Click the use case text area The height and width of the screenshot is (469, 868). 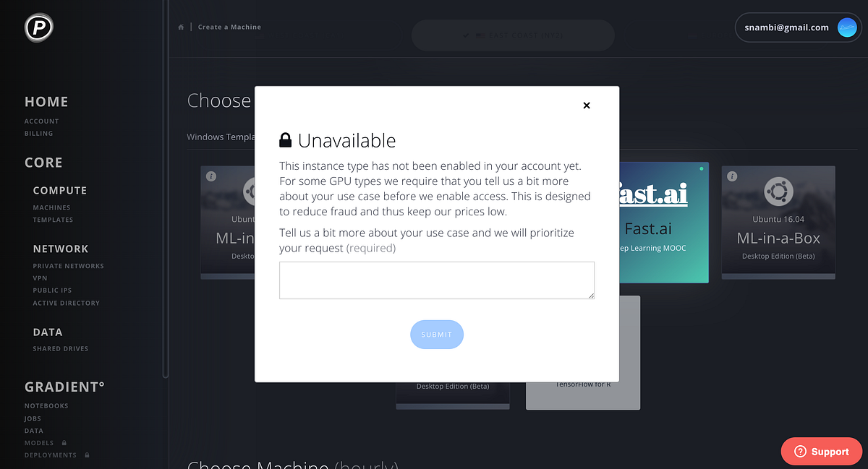click(x=437, y=280)
